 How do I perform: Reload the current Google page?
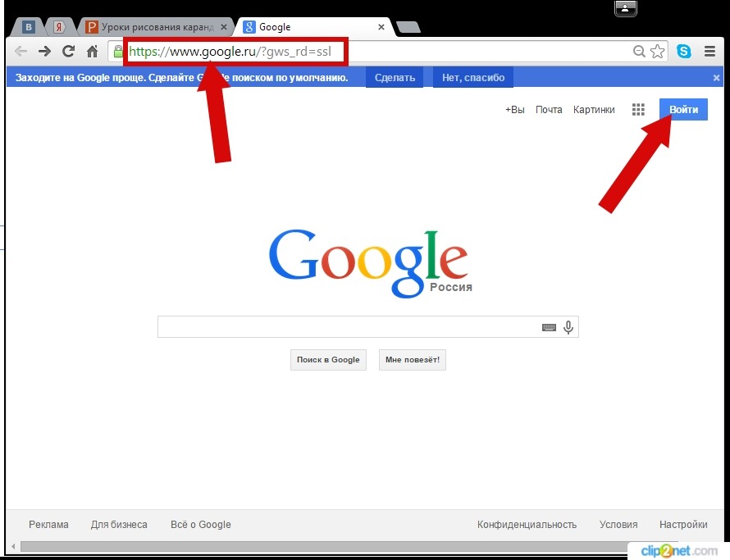69,51
